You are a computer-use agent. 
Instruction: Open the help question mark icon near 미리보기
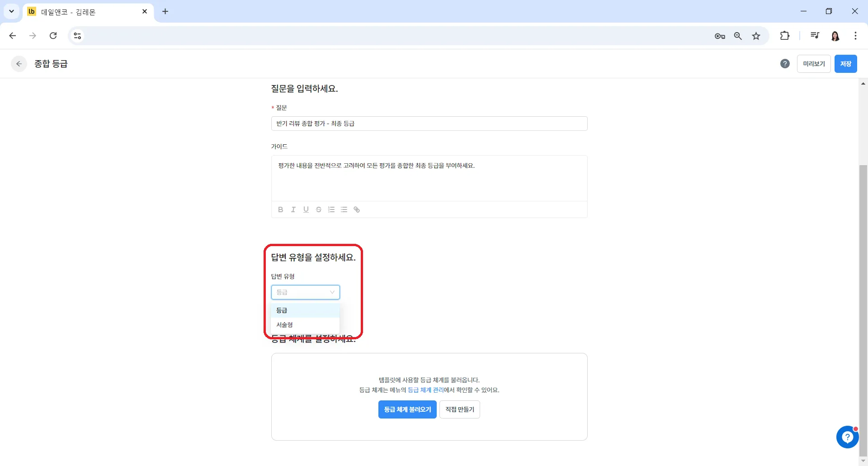[785, 64]
